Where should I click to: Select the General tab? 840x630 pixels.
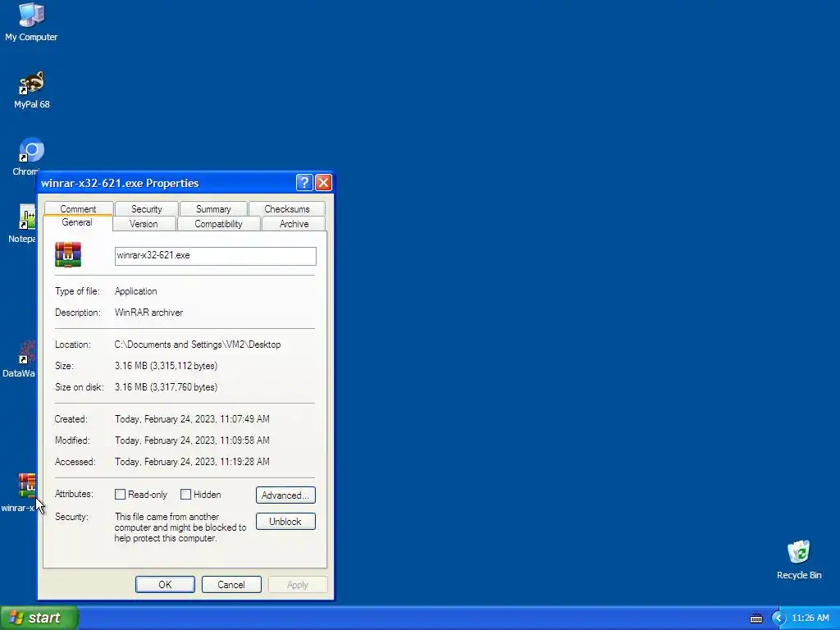[x=77, y=222]
